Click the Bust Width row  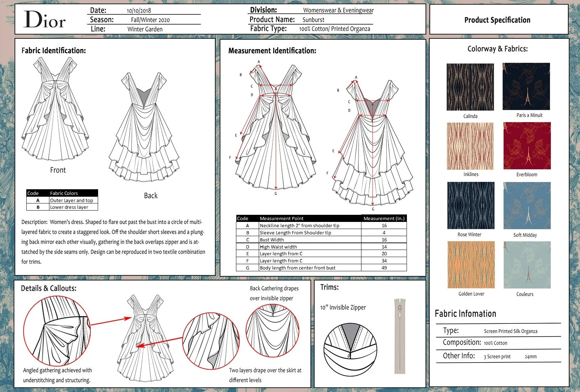tap(321, 240)
